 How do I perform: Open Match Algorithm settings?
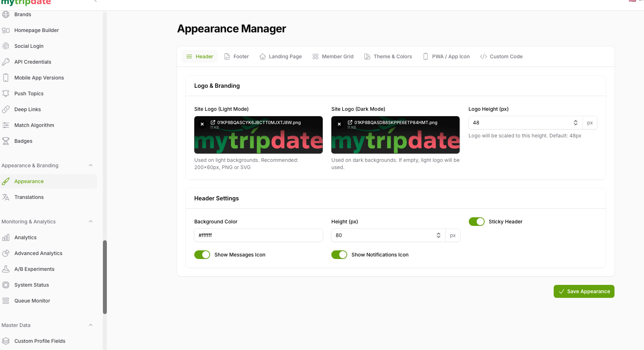tap(34, 125)
